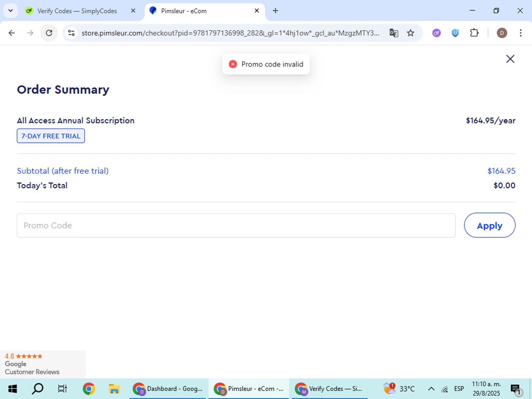Screen dimensions: 532x399
Task: Reload the Pimsleur checkout page
Action: tap(49, 33)
